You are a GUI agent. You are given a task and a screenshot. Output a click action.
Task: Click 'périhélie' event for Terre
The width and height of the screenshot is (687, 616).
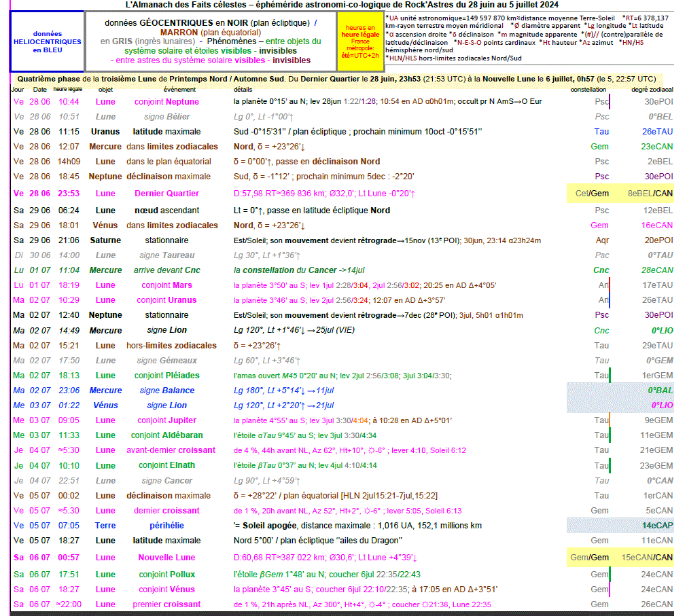point(166,526)
